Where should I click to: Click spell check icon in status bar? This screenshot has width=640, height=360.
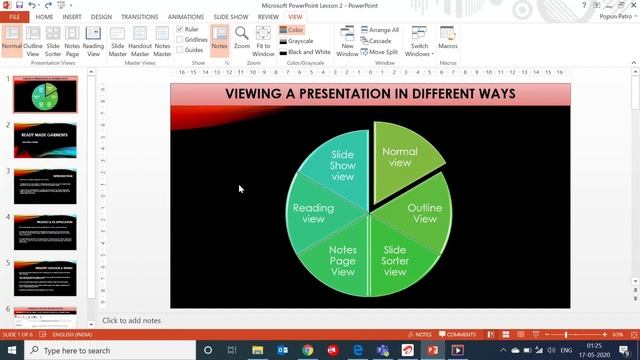pos(42,334)
